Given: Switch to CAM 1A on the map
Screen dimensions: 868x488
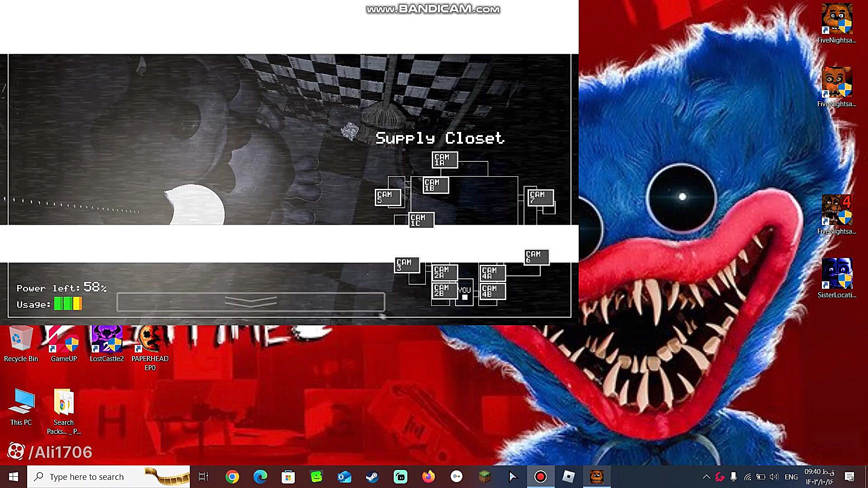Looking at the screenshot, I should [445, 160].
